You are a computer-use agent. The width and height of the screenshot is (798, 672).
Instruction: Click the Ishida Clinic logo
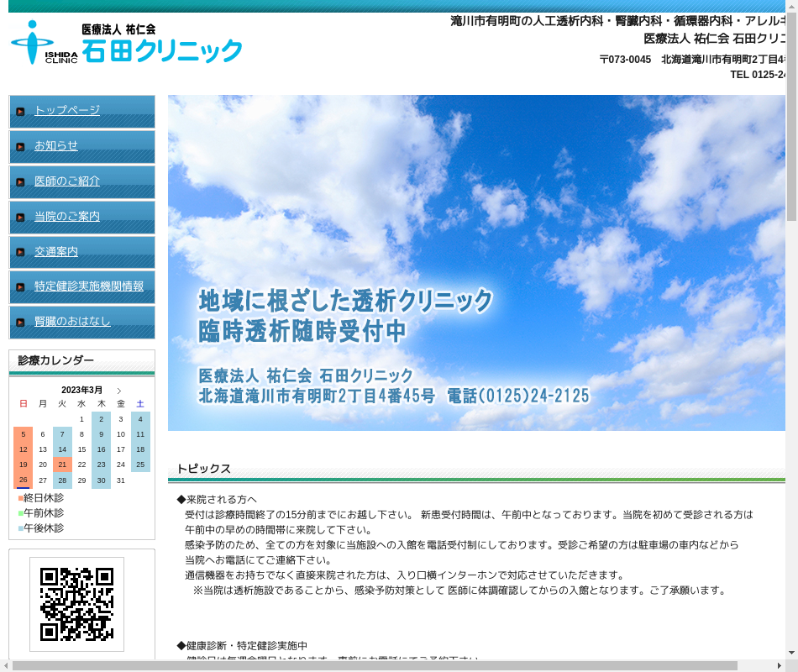[x=126, y=44]
